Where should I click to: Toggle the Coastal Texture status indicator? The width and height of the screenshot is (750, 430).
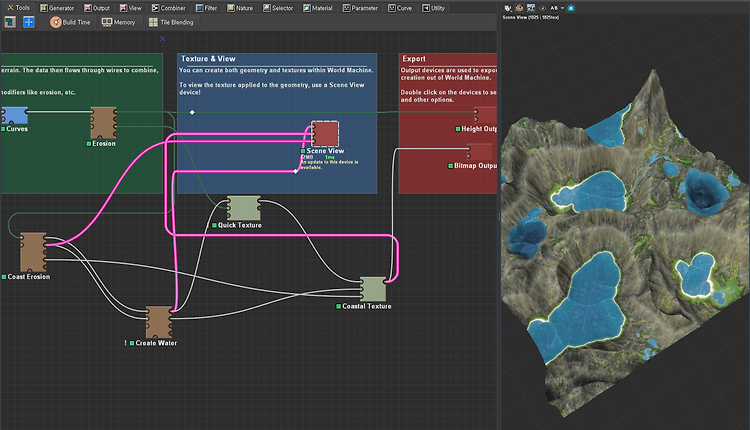[339, 306]
